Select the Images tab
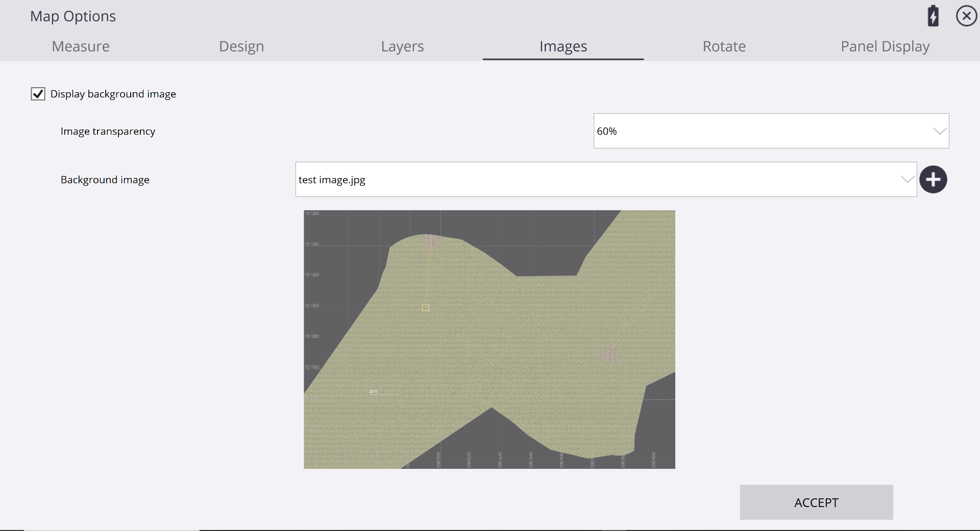Screen dimensions: 980x531 [x=562, y=46]
